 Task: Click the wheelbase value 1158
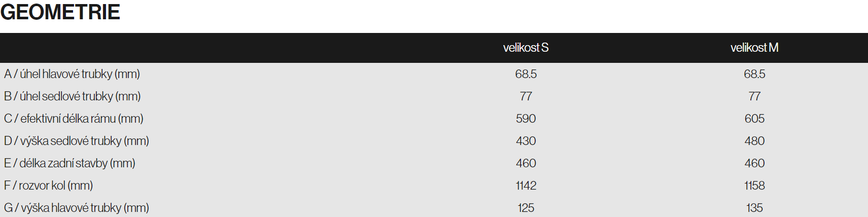[x=754, y=186]
